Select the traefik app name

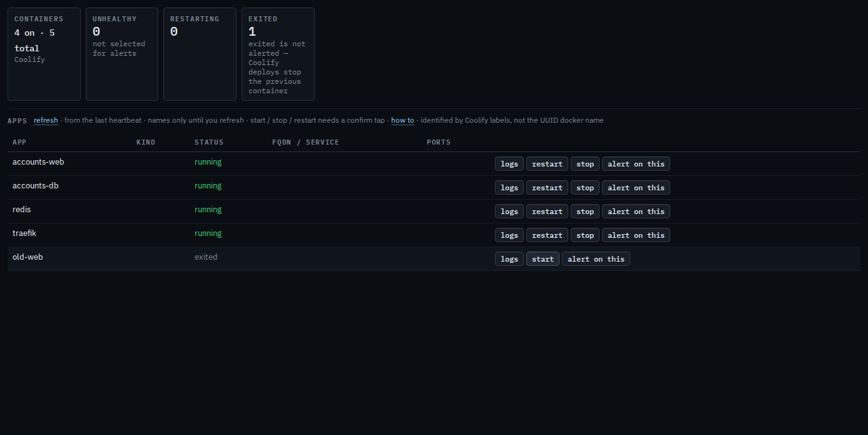25,233
